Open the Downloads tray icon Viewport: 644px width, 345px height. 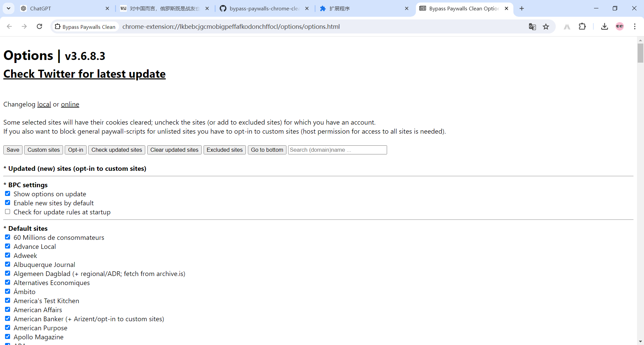point(604,26)
